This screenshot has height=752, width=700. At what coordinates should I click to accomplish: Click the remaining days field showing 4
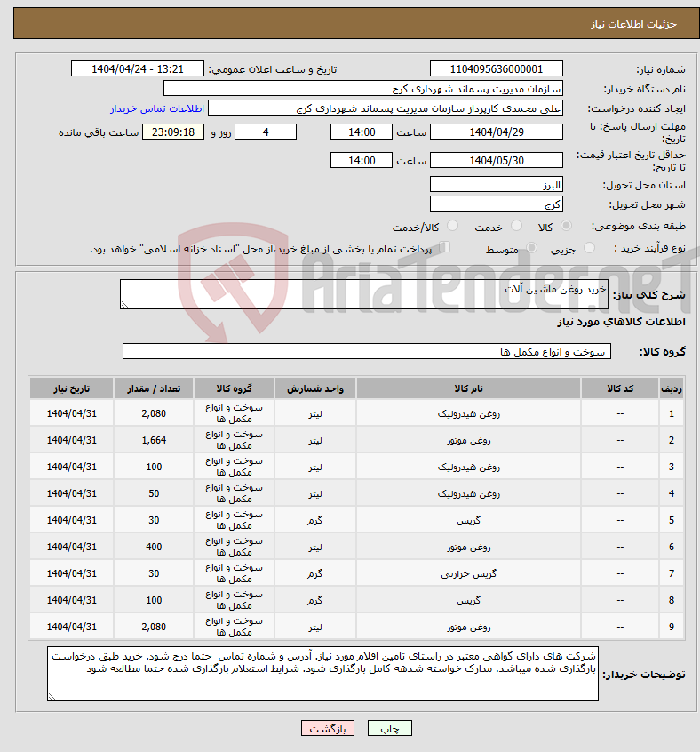click(266, 132)
